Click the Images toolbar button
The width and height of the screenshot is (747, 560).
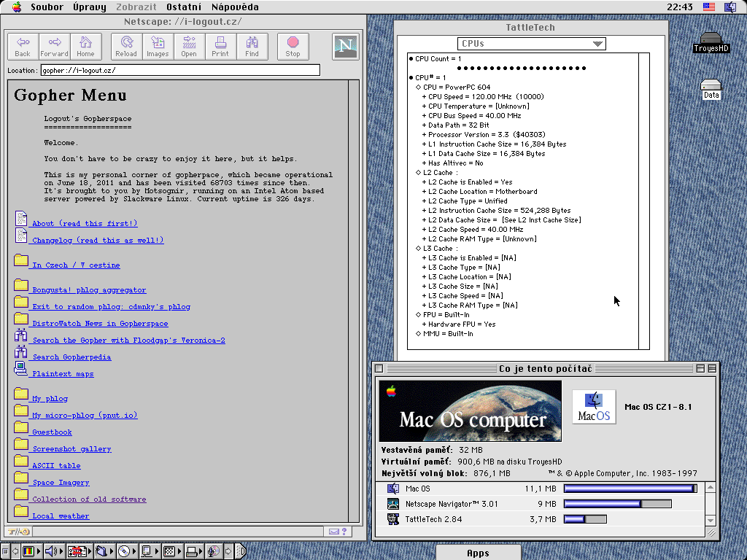point(158,47)
